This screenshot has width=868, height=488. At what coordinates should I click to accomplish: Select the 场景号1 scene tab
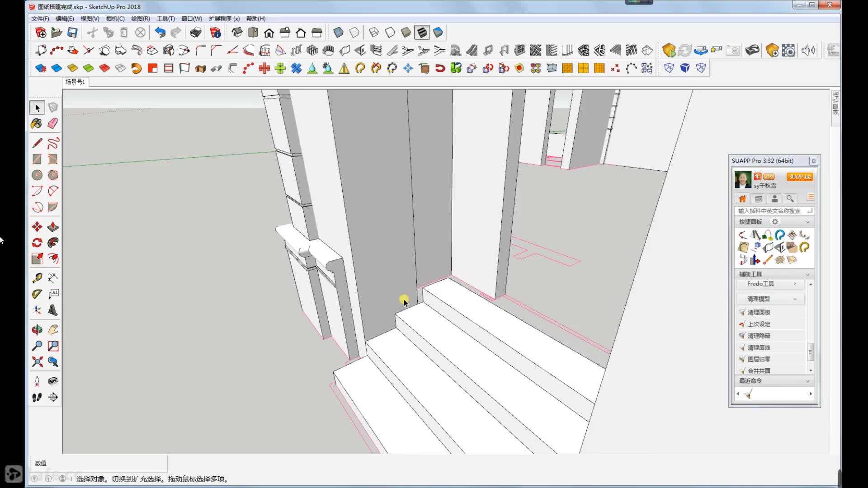(x=75, y=82)
